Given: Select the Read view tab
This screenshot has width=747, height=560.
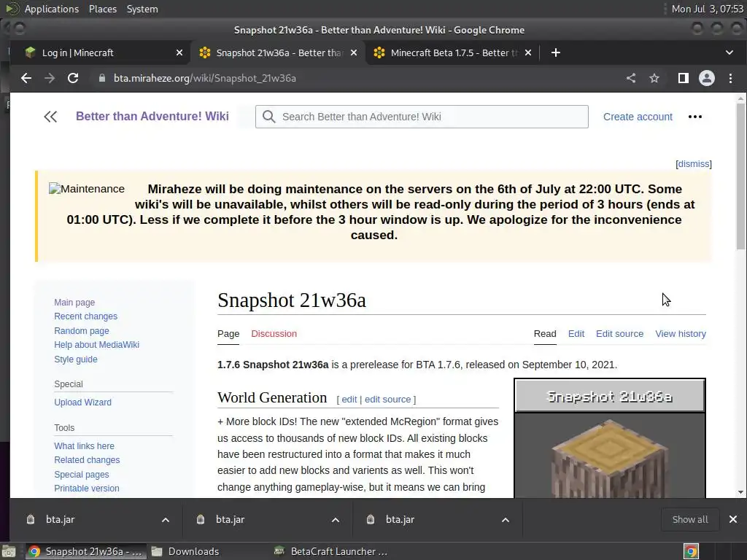Looking at the screenshot, I should click(545, 334).
